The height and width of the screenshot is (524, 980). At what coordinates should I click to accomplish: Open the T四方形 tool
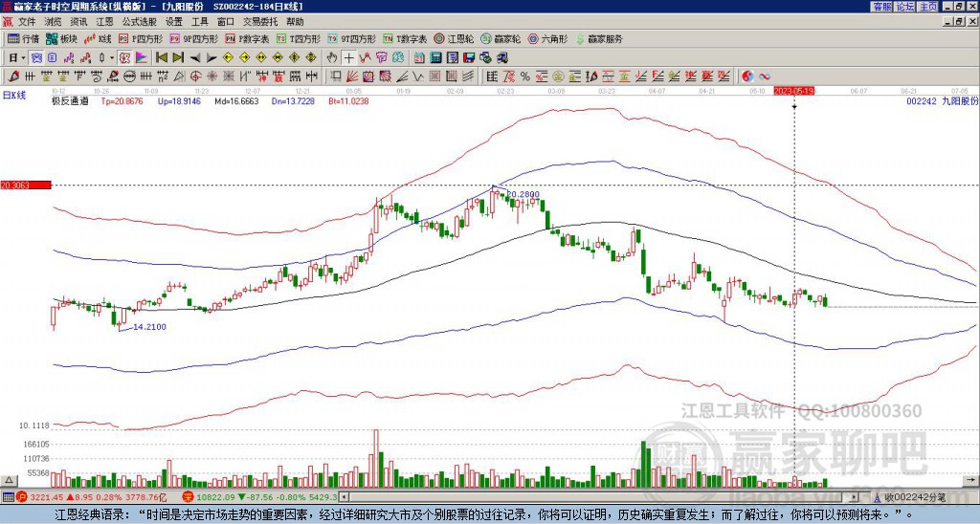[299, 38]
